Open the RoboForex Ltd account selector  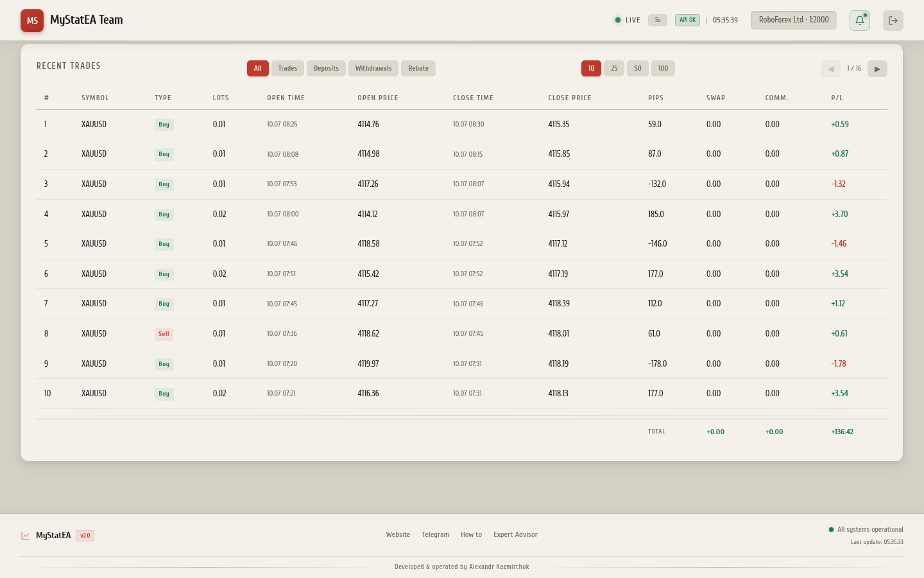tap(794, 20)
